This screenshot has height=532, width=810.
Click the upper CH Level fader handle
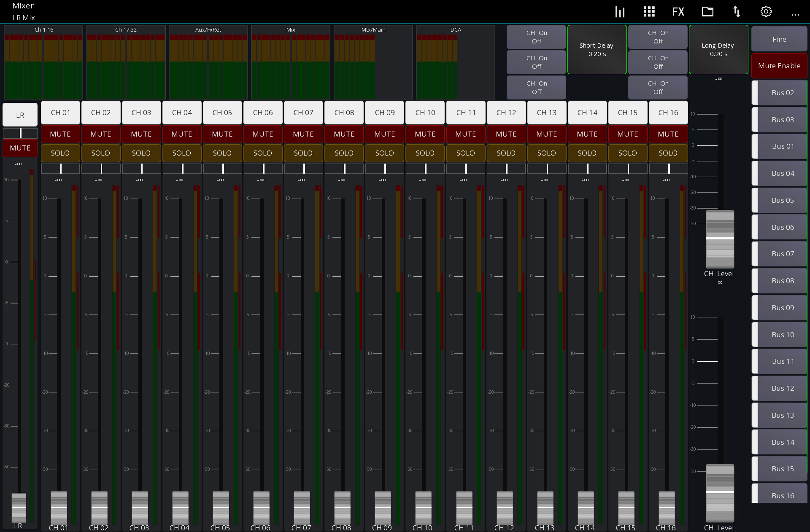point(720,239)
